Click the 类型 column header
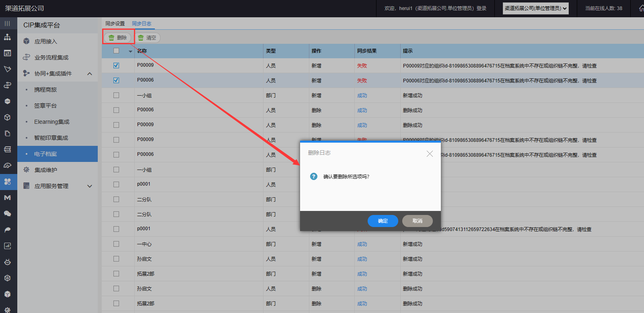The width and height of the screenshot is (644, 313). [271, 51]
